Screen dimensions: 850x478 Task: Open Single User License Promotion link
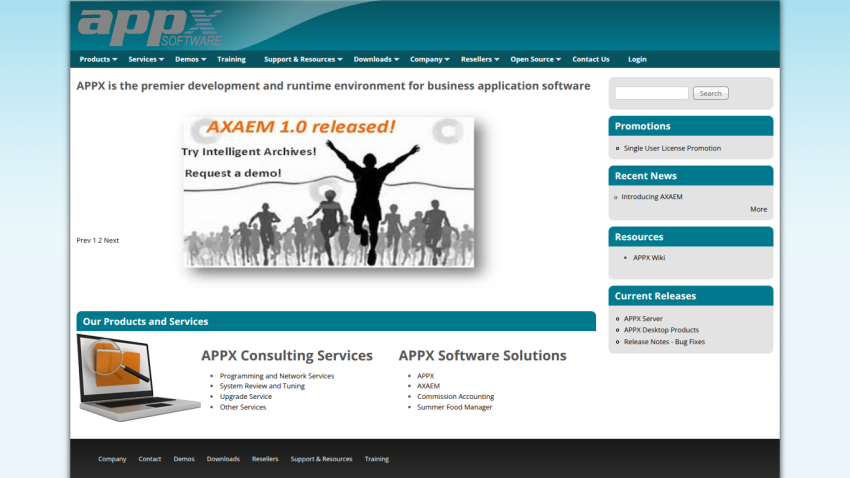pos(672,148)
